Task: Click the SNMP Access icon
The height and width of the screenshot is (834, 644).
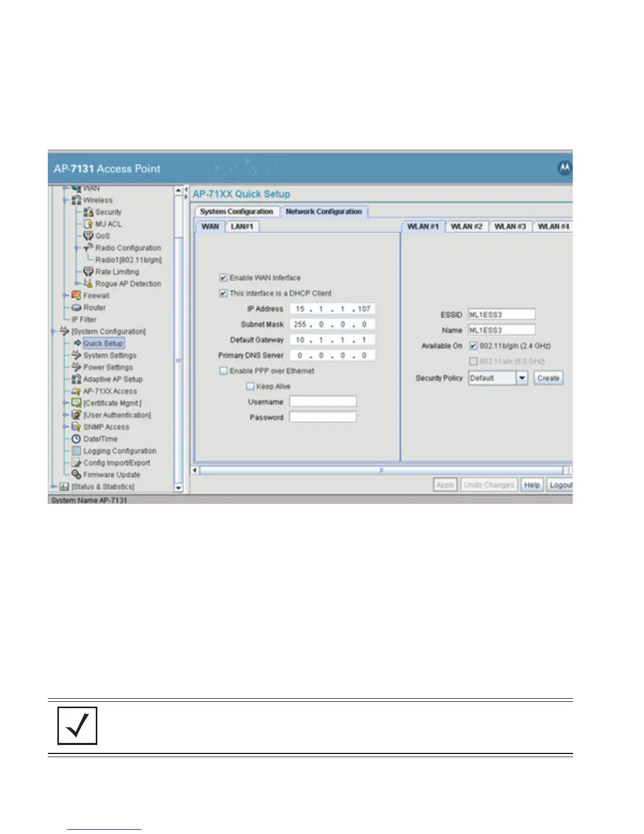Action: click(x=76, y=427)
